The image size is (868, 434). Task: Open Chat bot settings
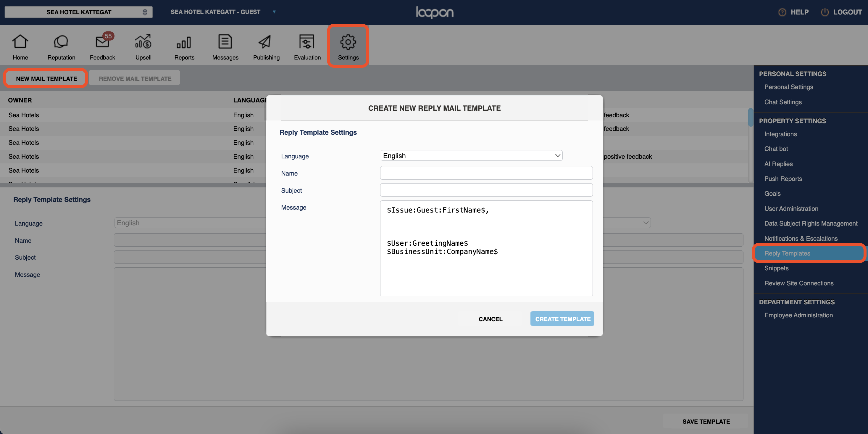[776, 149]
